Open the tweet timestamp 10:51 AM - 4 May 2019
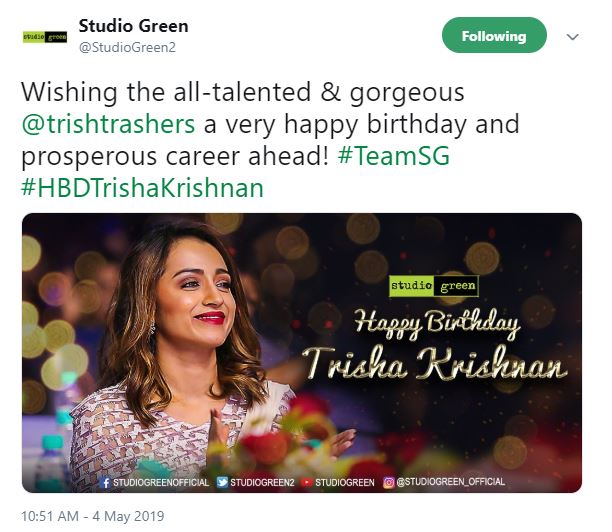 click(x=93, y=516)
